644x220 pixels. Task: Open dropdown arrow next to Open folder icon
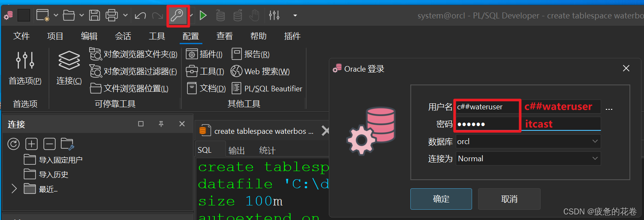[81, 16]
